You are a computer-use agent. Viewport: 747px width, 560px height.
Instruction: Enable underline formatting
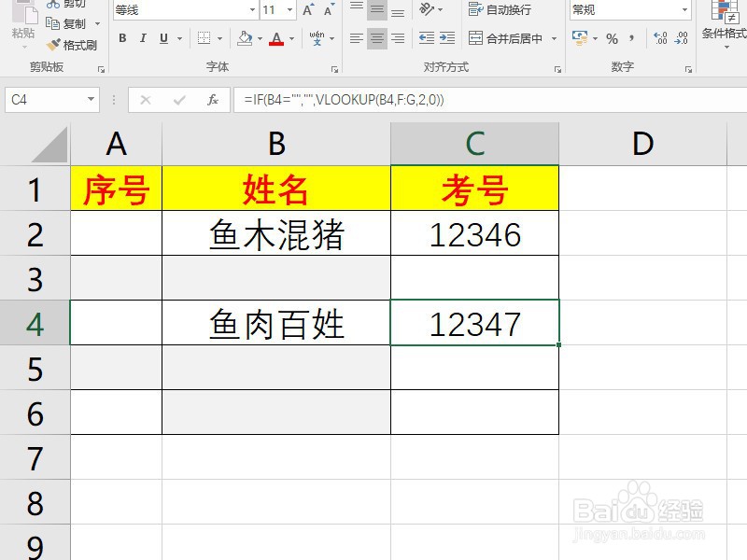coord(162,38)
